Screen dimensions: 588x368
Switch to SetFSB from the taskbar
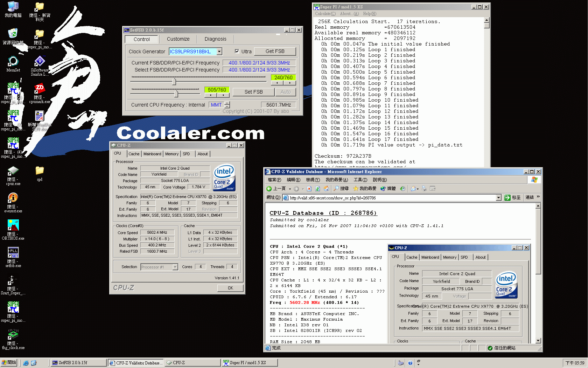(78, 363)
